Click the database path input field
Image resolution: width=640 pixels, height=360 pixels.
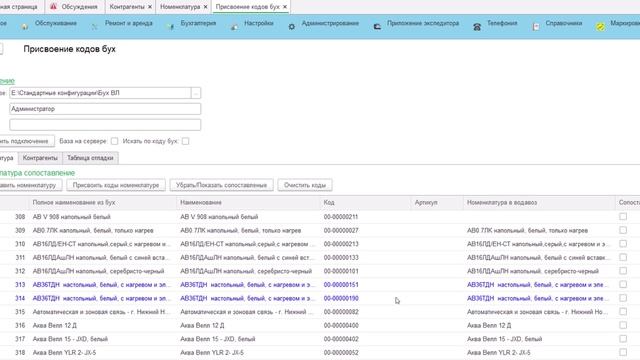coord(100,93)
